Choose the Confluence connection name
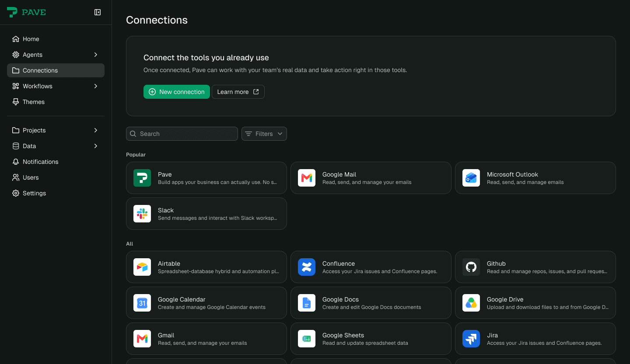 click(339, 263)
